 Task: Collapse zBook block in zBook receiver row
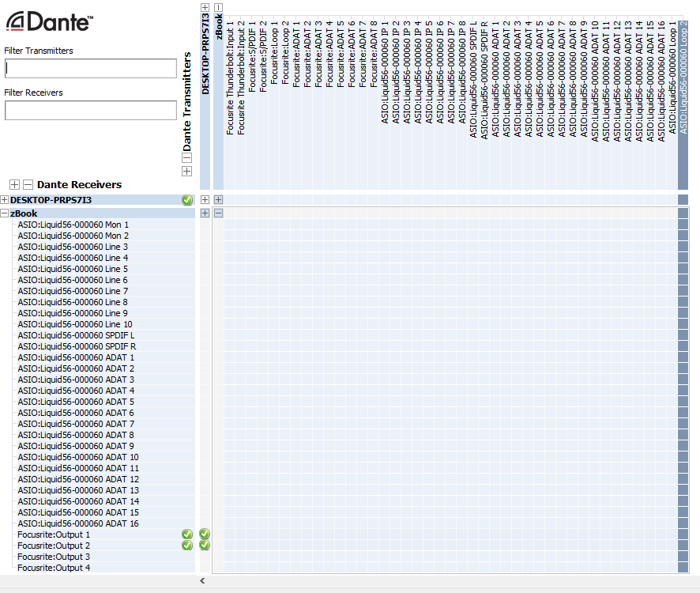pyautogui.click(x=218, y=213)
